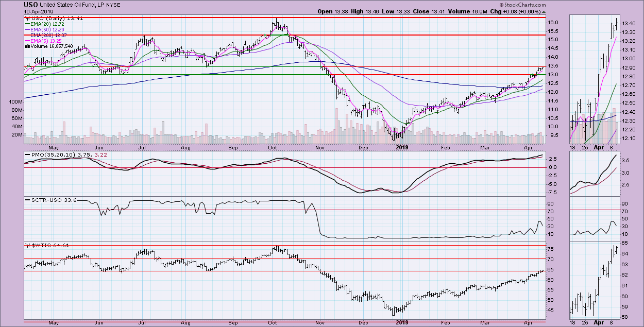Click the Open 13.38 header value
The height and width of the screenshot is (327, 644).
click(333, 11)
